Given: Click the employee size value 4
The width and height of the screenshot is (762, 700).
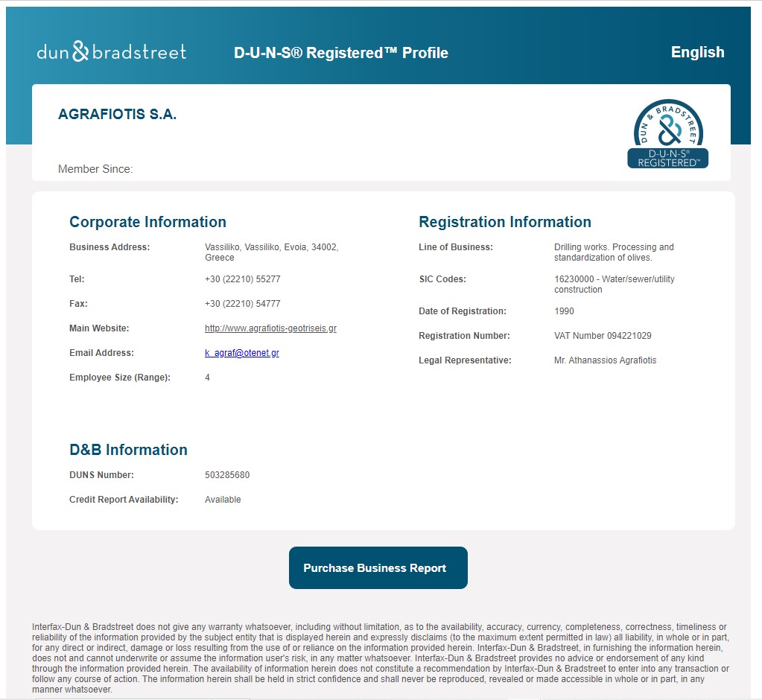Looking at the screenshot, I should [x=208, y=378].
